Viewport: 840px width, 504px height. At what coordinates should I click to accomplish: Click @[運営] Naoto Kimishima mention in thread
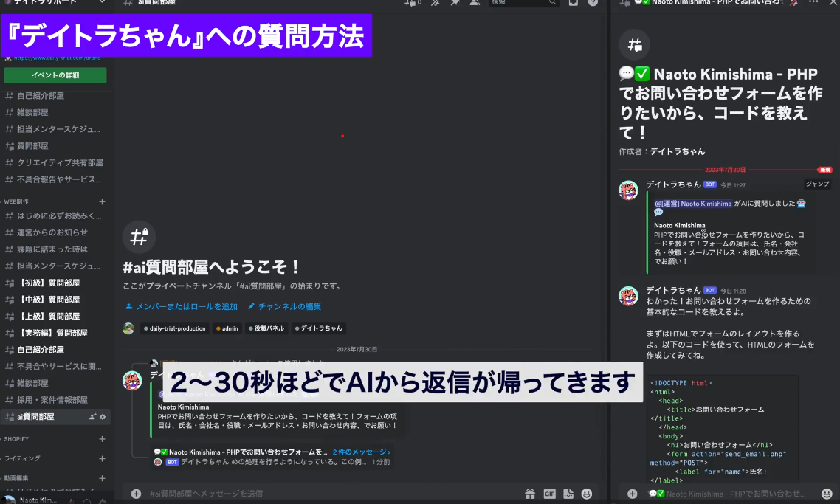click(693, 204)
